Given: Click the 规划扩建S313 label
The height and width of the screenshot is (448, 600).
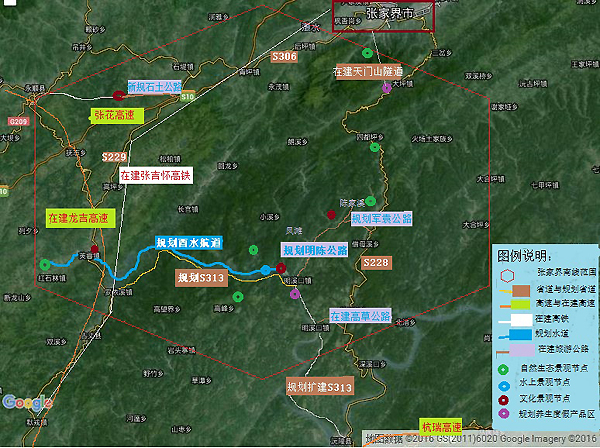Looking at the screenshot, I should coord(320,387).
